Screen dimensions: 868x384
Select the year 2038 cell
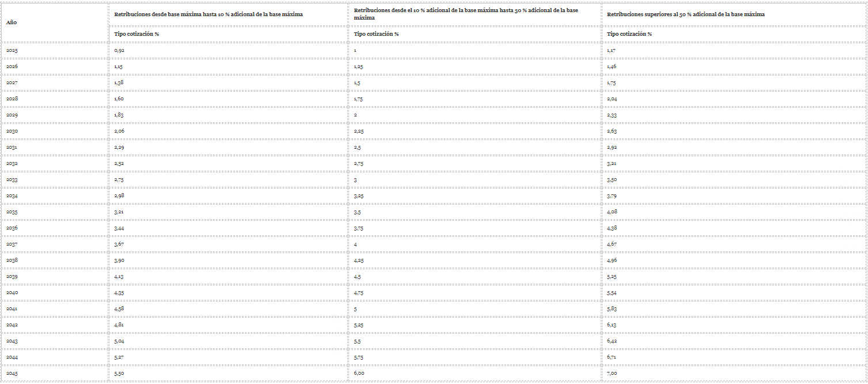(12, 261)
